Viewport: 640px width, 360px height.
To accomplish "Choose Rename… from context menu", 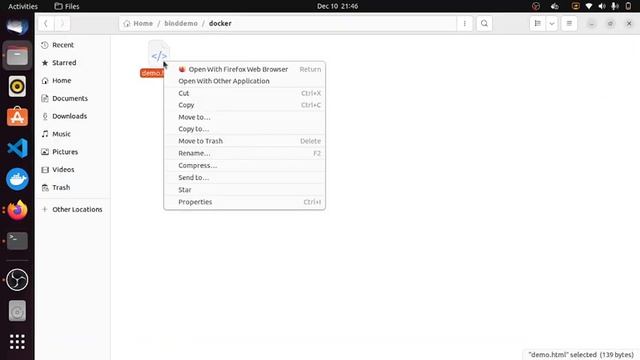I will click(x=244, y=153).
